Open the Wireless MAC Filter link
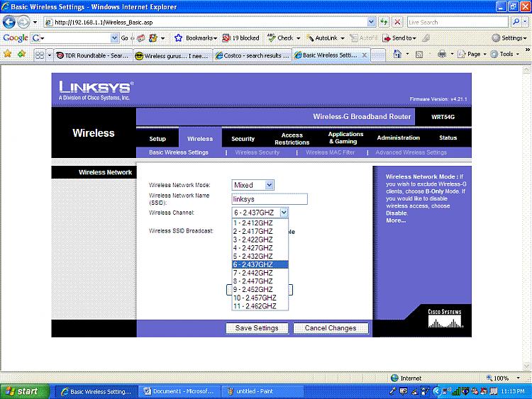 330,152
